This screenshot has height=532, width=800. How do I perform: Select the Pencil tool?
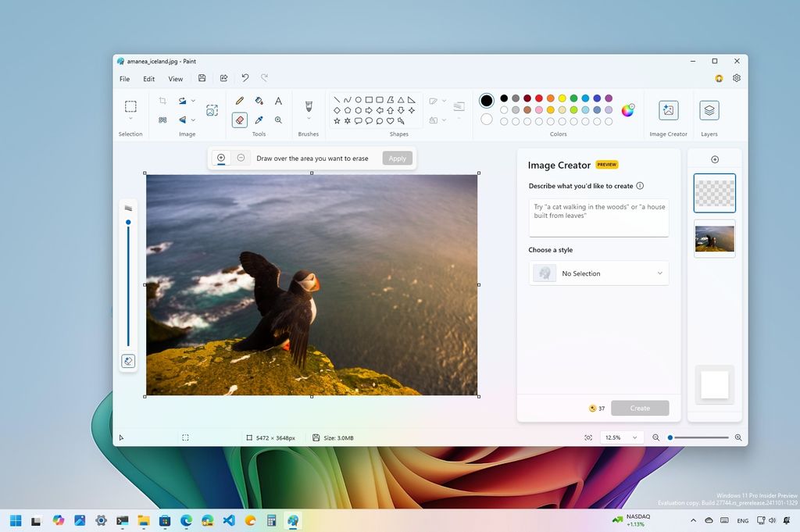[x=240, y=100]
